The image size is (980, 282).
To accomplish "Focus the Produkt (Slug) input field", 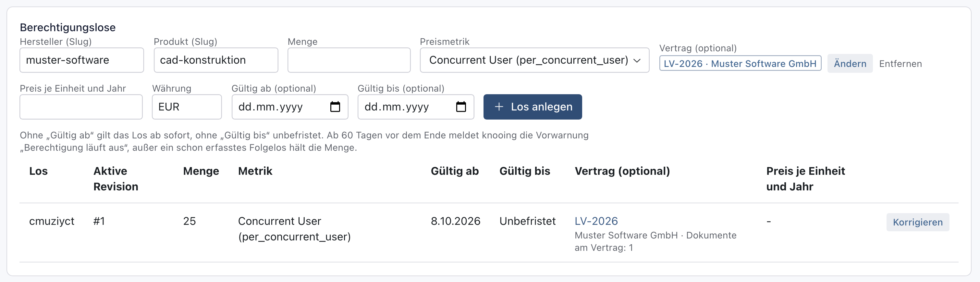I will pyautogui.click(x=216, y=60).
